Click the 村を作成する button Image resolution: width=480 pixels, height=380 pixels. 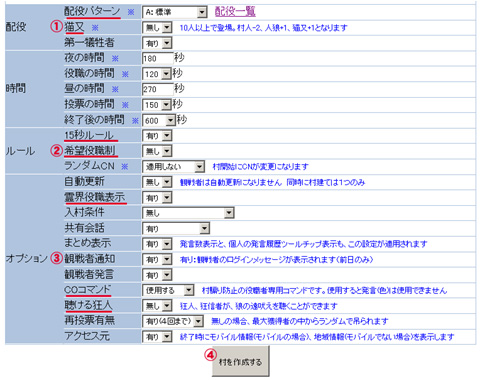pos(240,362)
